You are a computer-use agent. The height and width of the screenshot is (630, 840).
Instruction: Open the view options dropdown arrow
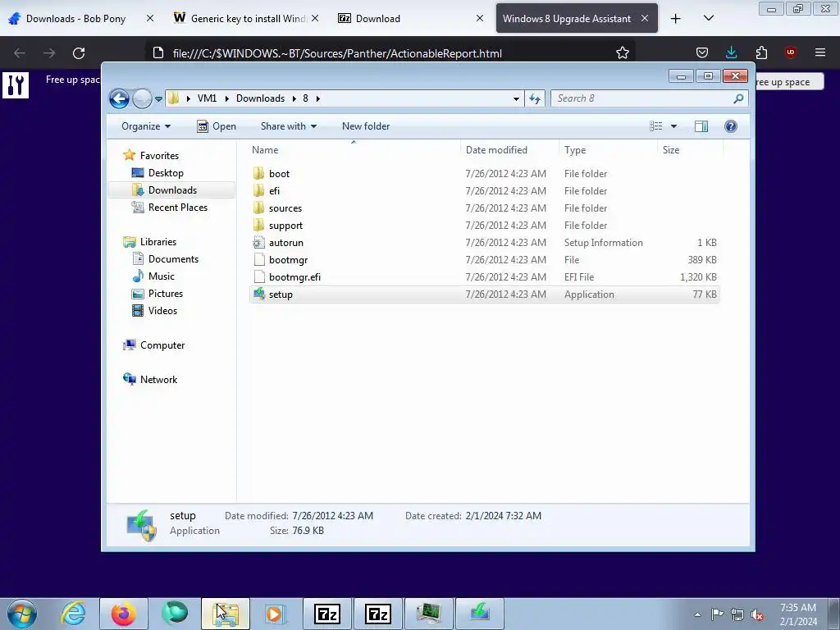674,126
